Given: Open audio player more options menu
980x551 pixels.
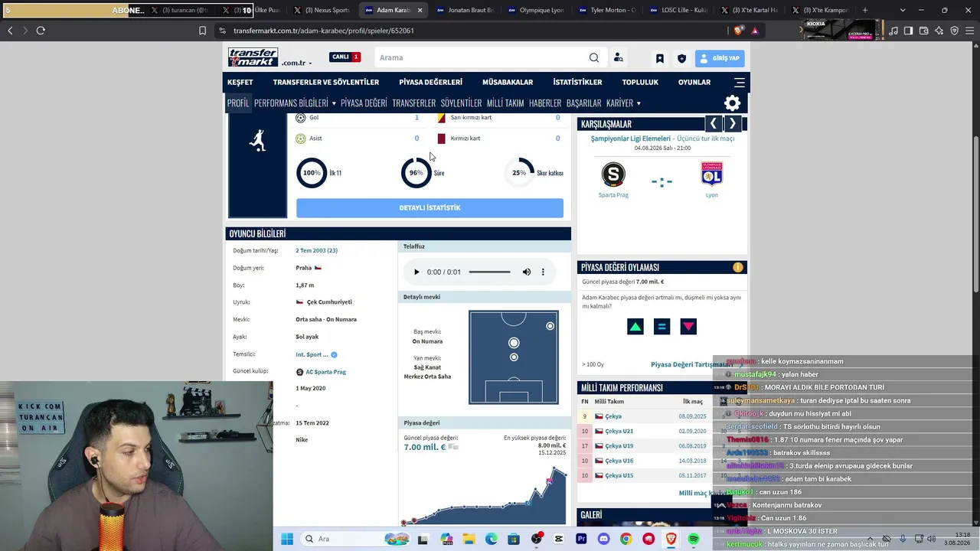Looking at the screenshot, I should (543, 272).
